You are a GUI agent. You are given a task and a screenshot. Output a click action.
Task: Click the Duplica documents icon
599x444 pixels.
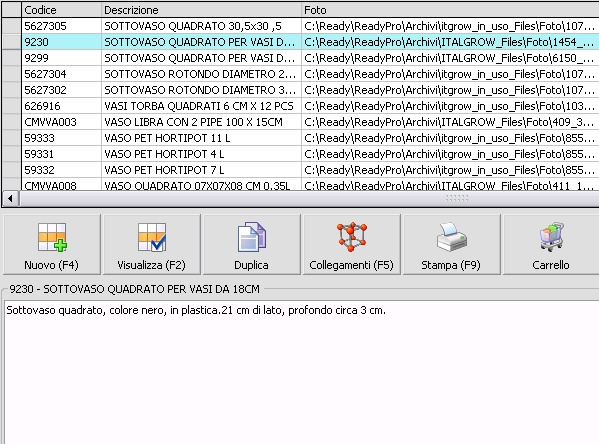251,237
